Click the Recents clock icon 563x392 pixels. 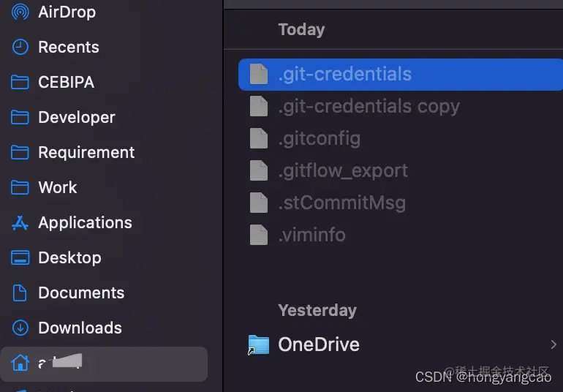click(x=20, y=47)
